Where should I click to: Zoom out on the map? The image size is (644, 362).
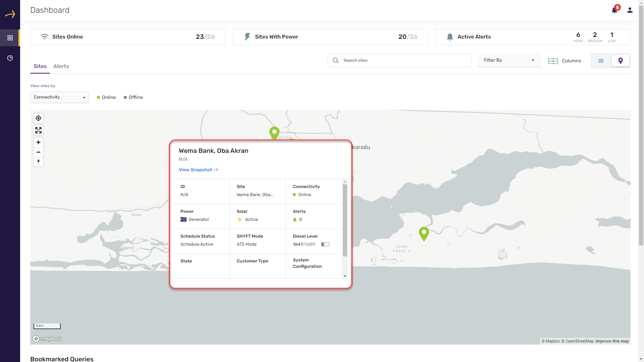tap(38, 152)
